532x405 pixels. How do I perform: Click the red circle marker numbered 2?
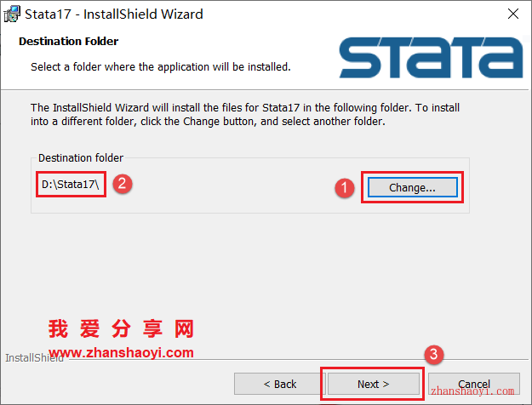123,184
